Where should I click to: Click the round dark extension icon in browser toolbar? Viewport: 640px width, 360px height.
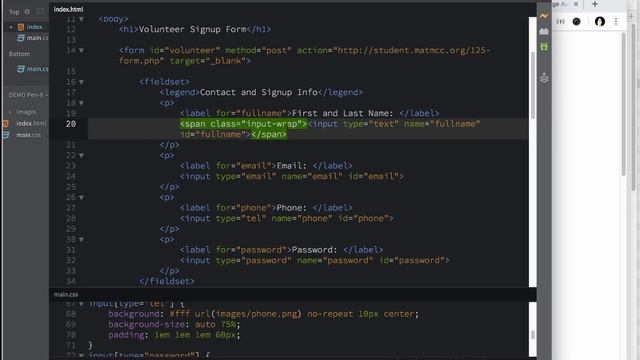pyautogui.click(x=576, y=22)
